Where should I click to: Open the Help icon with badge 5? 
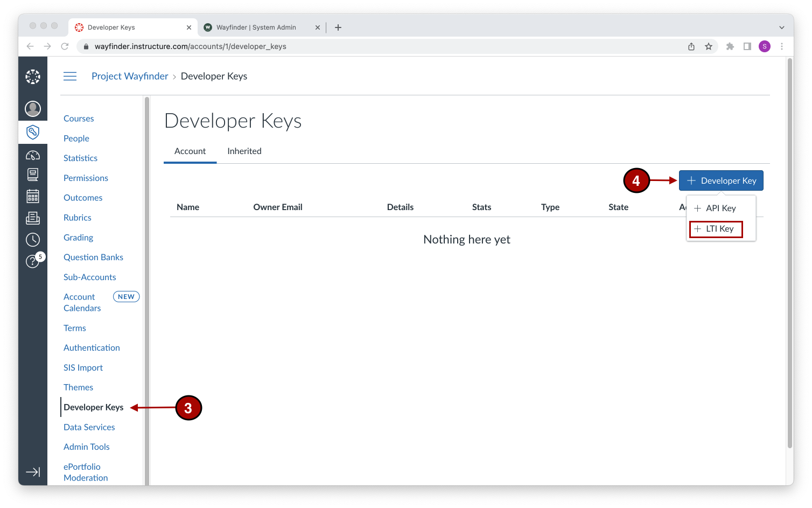(34, 260)
